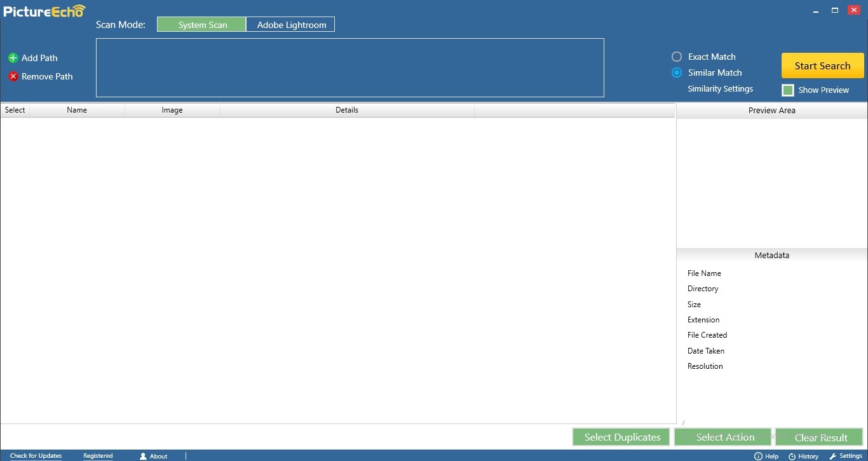This screenshot has height=461, width=868.
Task: Open Help via the question mark icon
Action: 758,456
